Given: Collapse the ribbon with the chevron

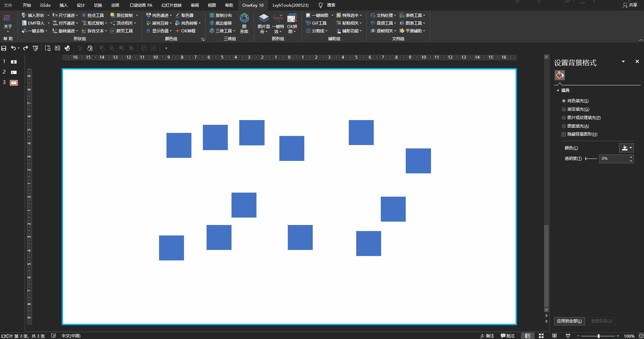Looking at the screenshot, I should click(x=641, y=40).
